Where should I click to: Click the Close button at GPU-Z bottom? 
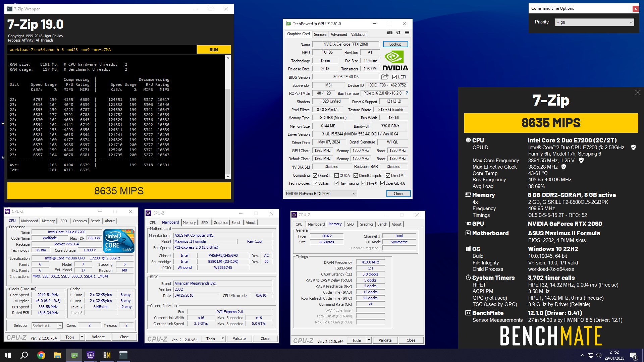(x=398, y=194)
